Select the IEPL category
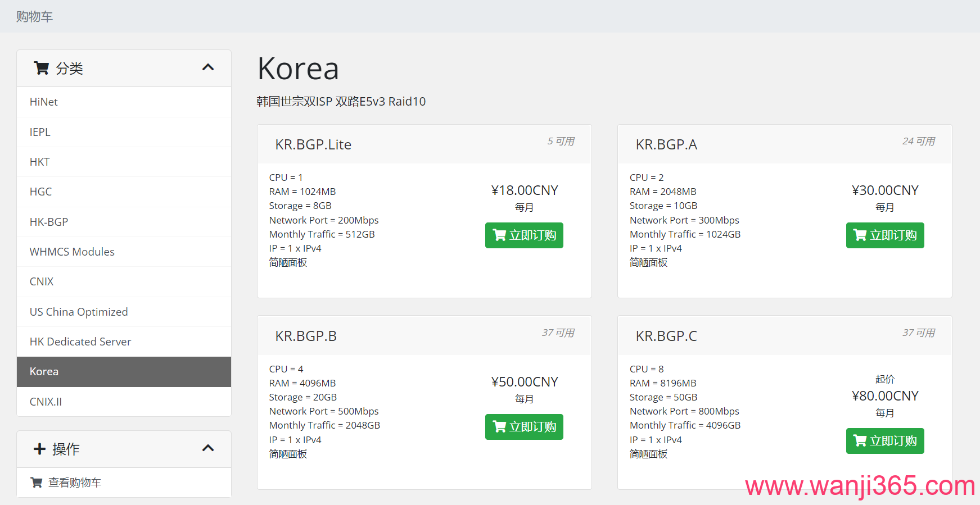This screenshot has height=505, width=980. 40,132
